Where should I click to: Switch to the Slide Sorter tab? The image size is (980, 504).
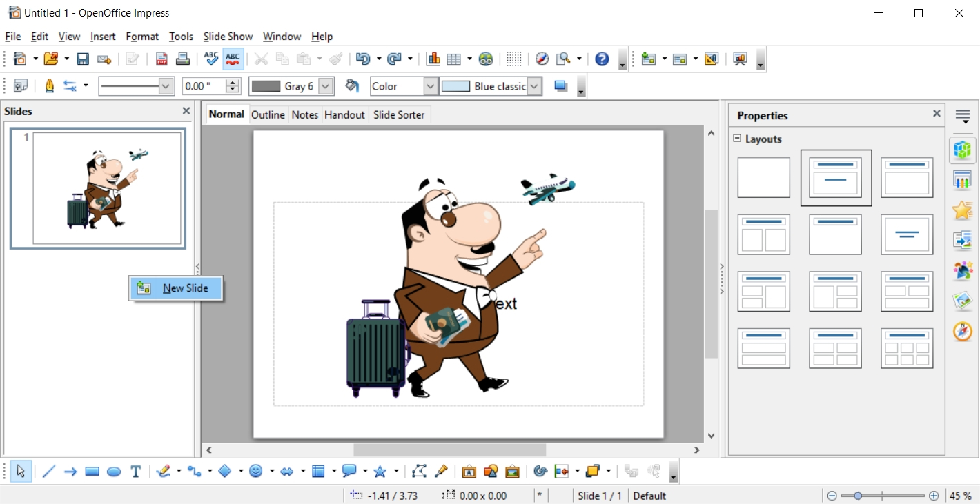pos(399,114)
